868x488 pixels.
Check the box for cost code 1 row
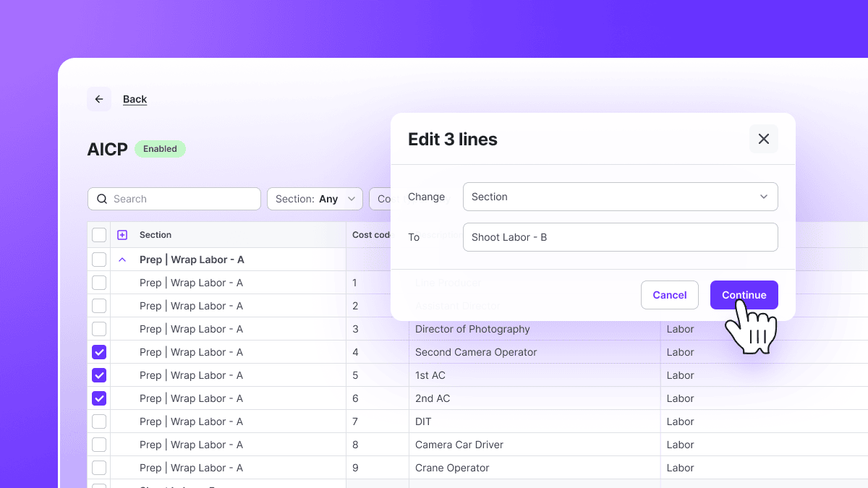tap(99, 283)
